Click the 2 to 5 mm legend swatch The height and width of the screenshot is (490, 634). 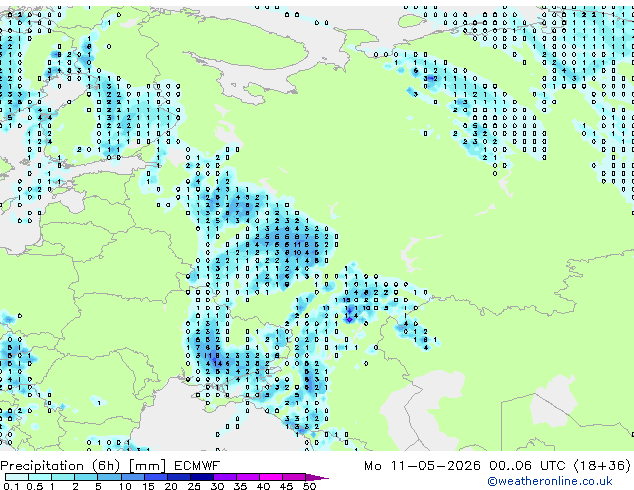pyautogui.click(x=86, y=477)
